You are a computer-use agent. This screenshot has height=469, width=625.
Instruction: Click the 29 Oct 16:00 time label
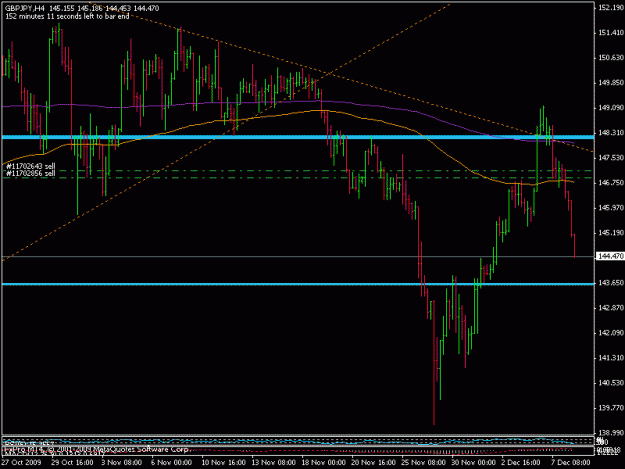[72, 463]
